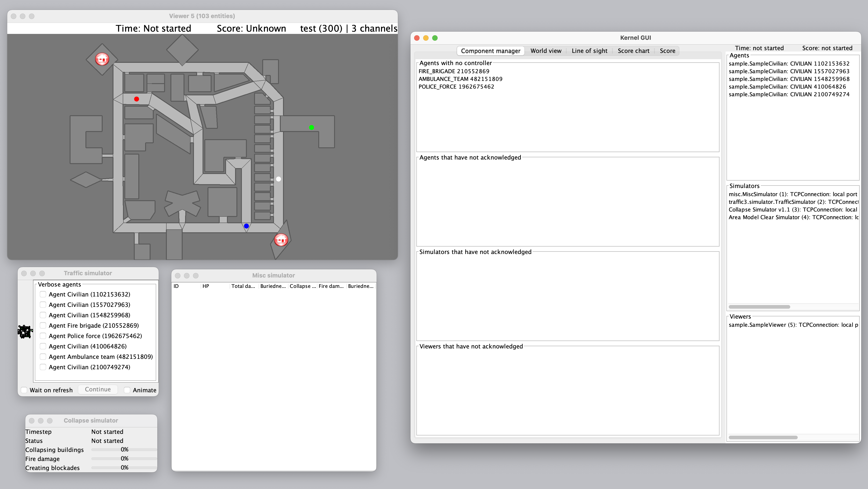Toggle Agent Civilian (410064826) verbose checkbox
This screenshot has height=489, width=868.
click(43, 346)
